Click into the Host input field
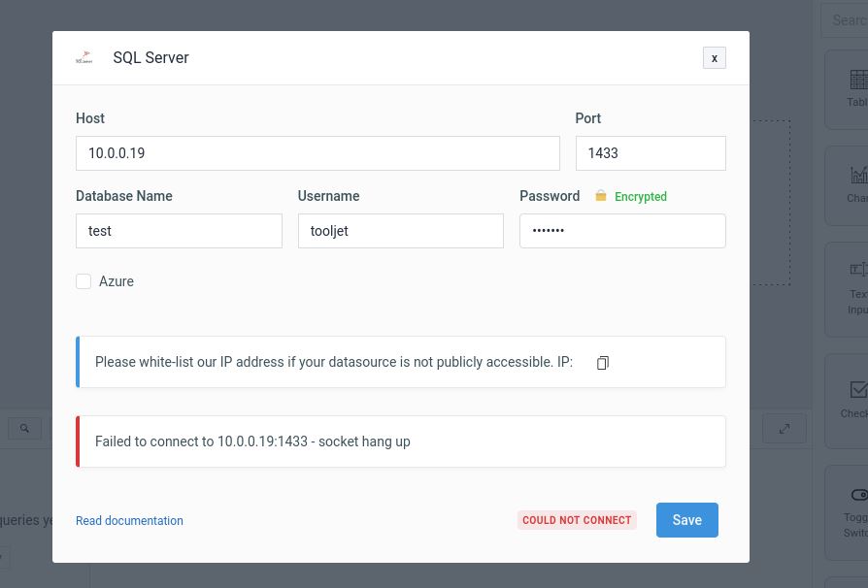This screenshot has height=588, width=868. [x=317, y=153]
